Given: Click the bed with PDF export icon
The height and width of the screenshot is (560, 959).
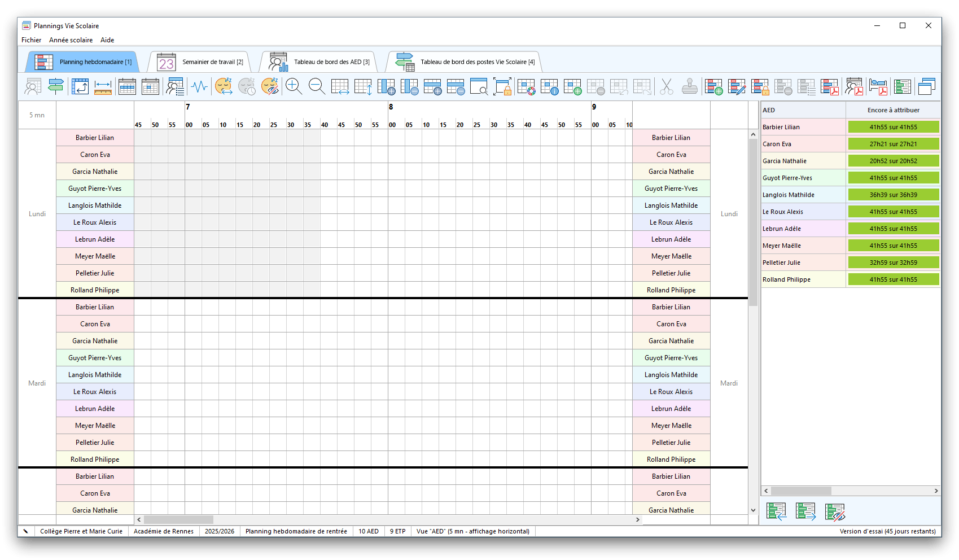Looking at the screenshot, I should click(x=878, y=86).
